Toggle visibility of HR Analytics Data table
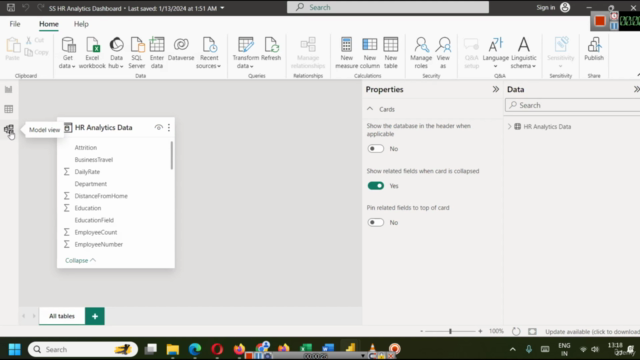Viewport: 640px width, 360px height. (x=158, y=128)
